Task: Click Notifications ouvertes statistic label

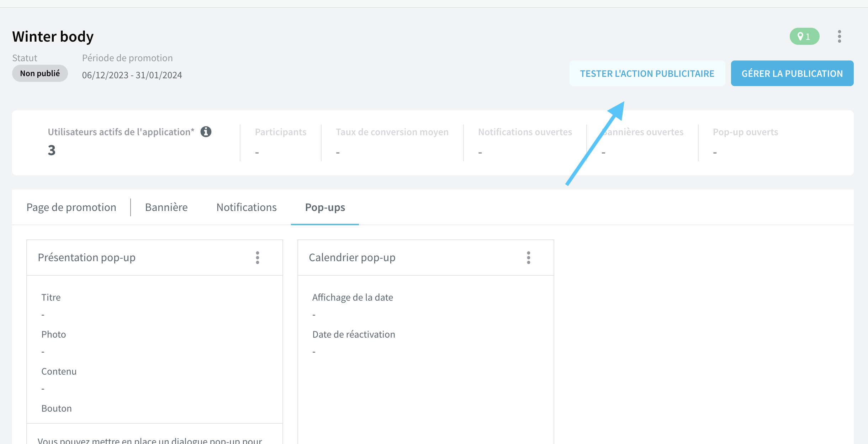Action: tap(525, 132)
